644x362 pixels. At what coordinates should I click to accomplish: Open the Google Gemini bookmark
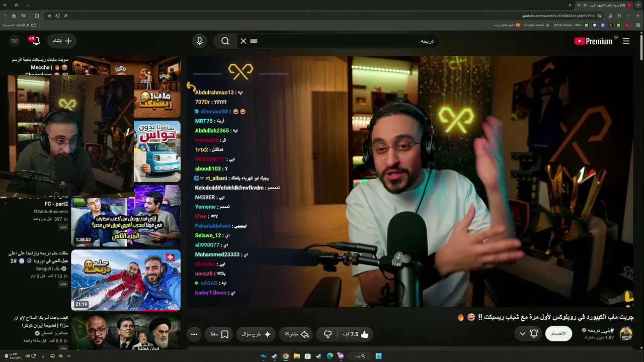537,25
